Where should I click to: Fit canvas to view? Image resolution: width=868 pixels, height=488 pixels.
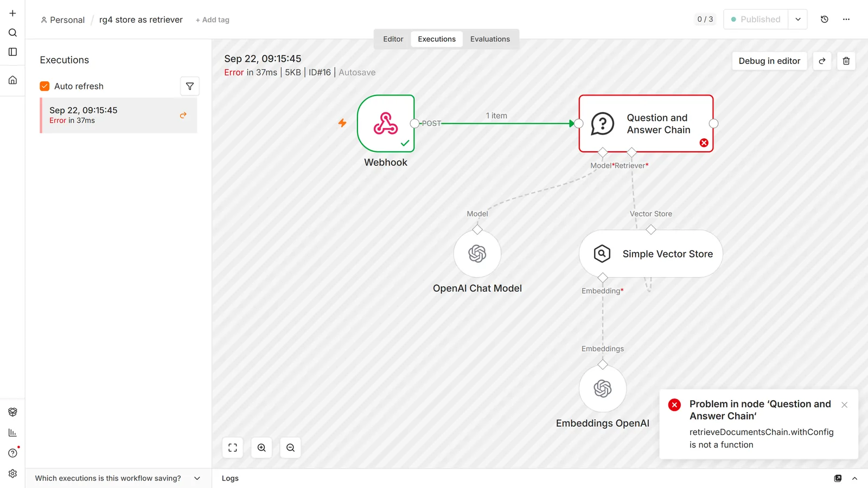[x=233, y=448]
